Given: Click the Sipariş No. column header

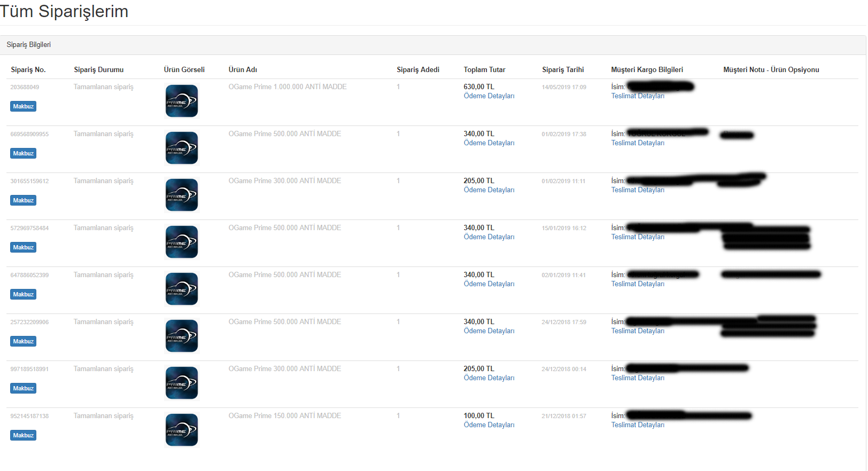Looking at the screenshot, I should point(28,70).
